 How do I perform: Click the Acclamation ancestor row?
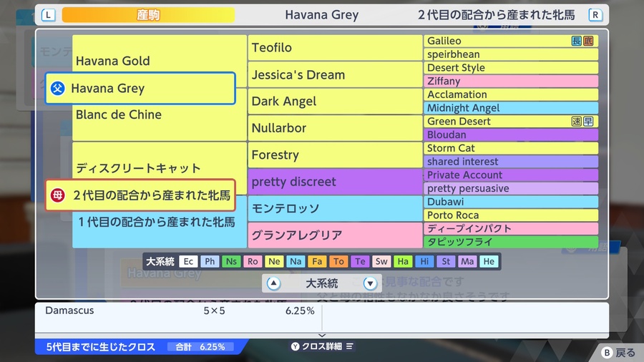[511, 94]
